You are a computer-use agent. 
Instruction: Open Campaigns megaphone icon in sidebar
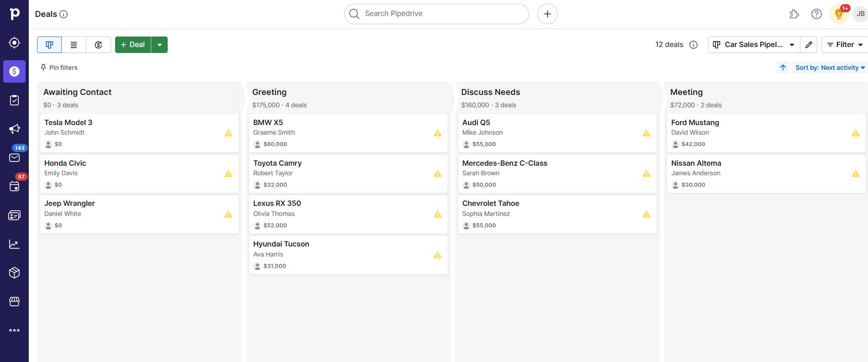click(x=14, y=129)
